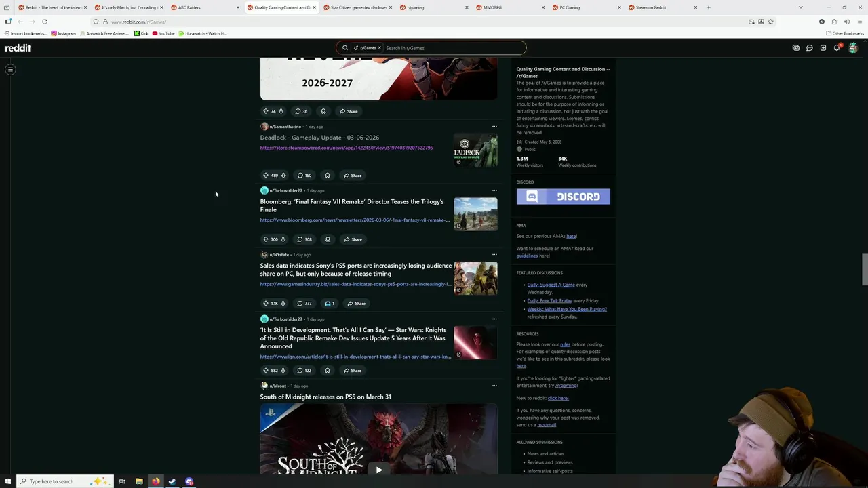Downvote the Deadlock Gameplay Update post
Viewport: 868px width, 488px height.
[283, 176]
